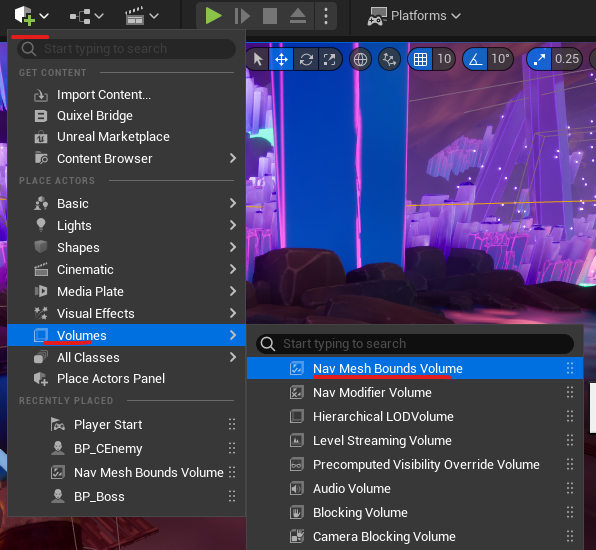Choose Level Streaming Volume
The height and width of the screenshot is (550, 596).
(415, 440)
